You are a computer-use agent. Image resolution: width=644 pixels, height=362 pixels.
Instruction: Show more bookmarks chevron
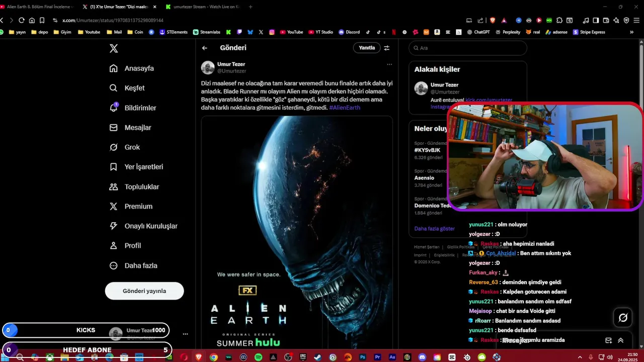[631, 32]
